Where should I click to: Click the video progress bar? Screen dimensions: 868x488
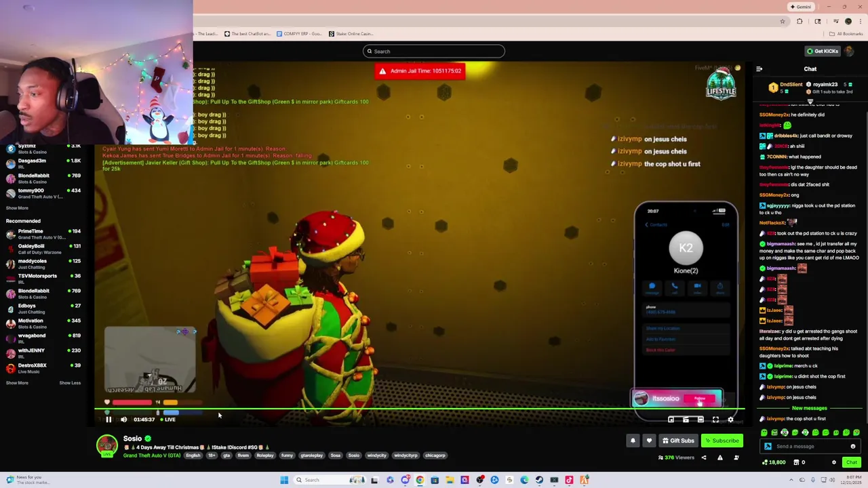[419, 409]
